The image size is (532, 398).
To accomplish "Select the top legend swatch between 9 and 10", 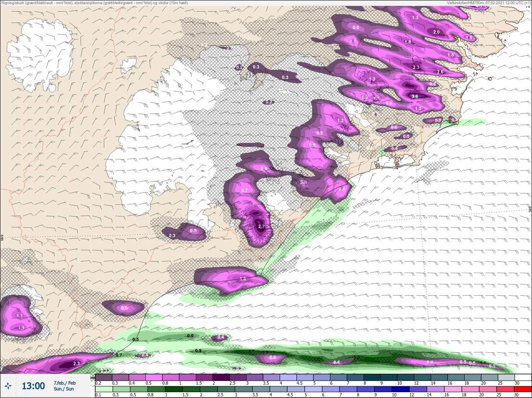I will point(389,377).
